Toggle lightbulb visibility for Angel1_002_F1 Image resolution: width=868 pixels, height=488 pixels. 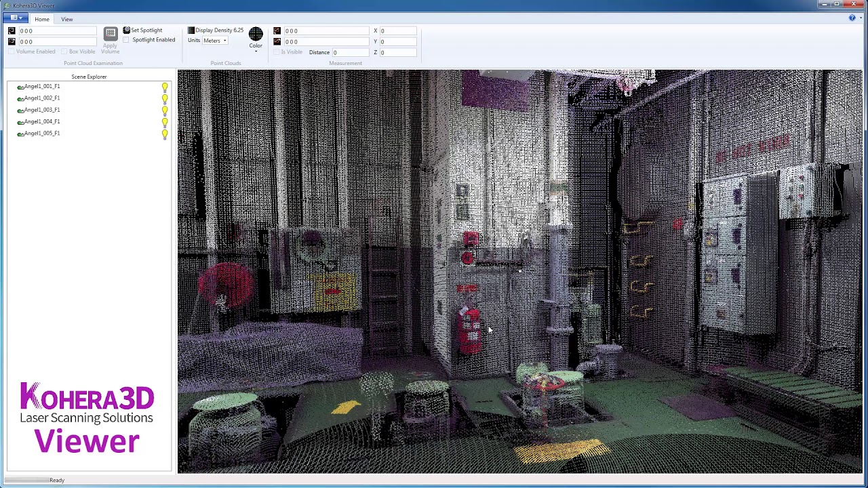(165, 99)
